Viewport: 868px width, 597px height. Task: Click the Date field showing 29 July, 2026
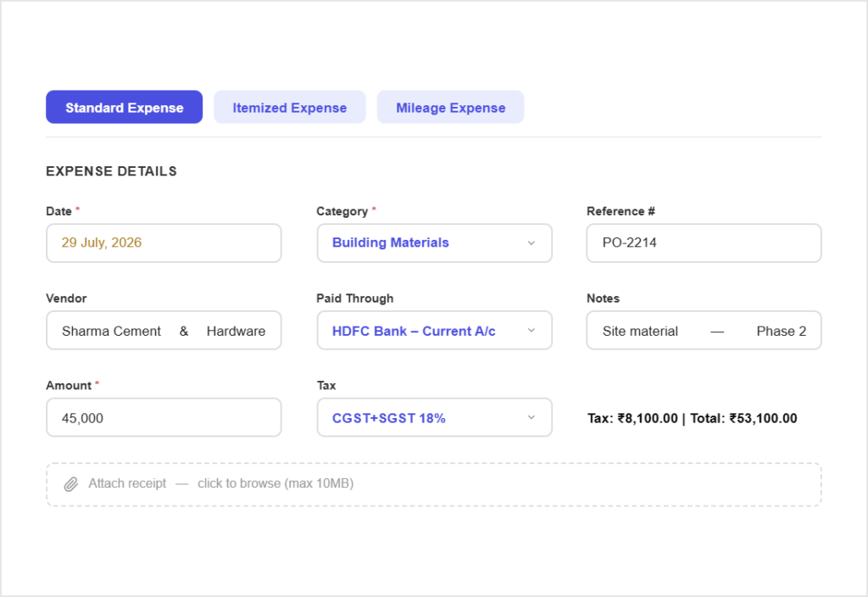[164, 243]
